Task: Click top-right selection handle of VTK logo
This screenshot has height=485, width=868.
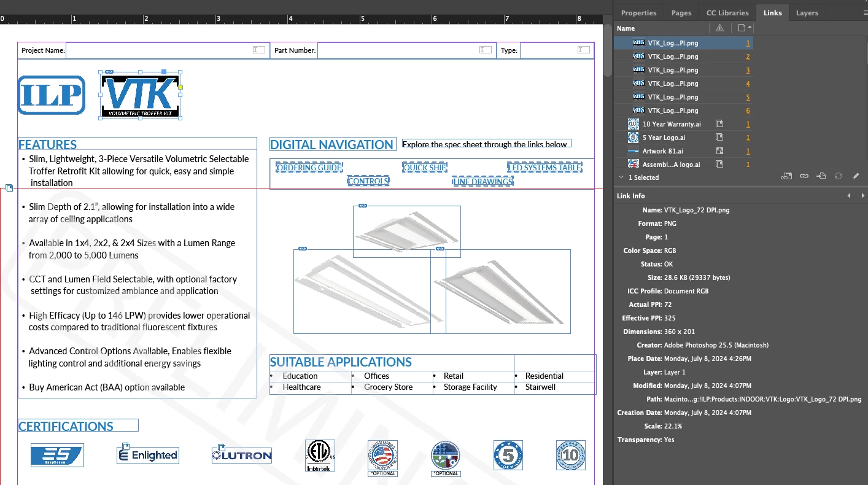Action: [x=180, y=72]
